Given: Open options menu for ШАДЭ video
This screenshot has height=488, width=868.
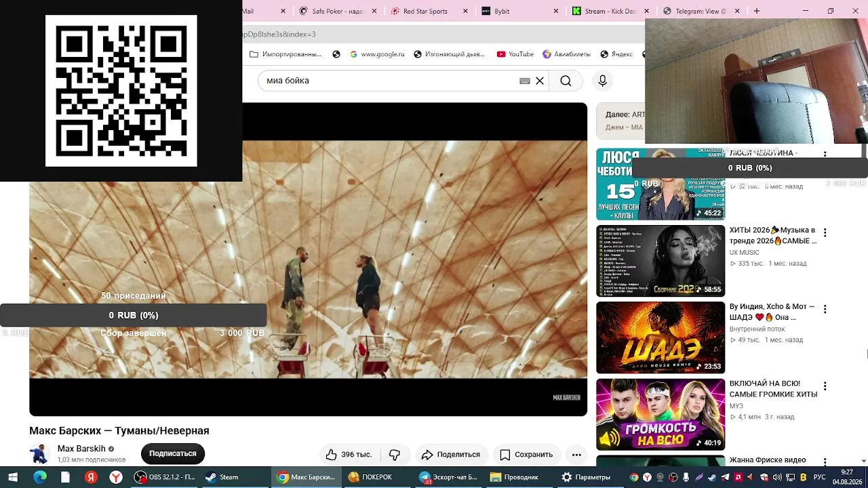Looking at the screenshot, I should click(825, 309).
